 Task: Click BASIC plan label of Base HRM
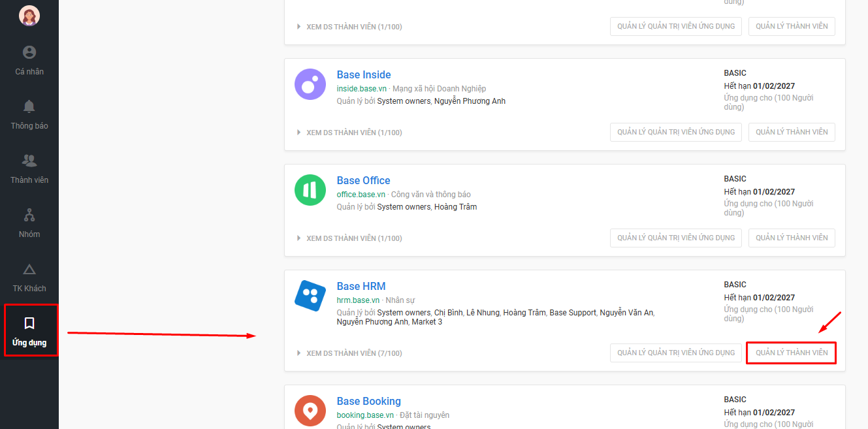tap(735, 285)
